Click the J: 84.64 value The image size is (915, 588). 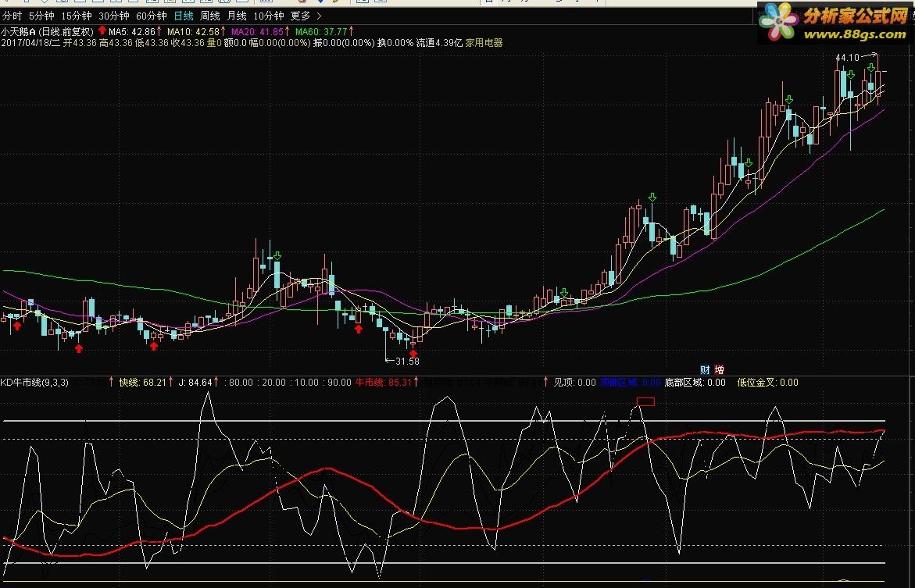click(195, 382)
